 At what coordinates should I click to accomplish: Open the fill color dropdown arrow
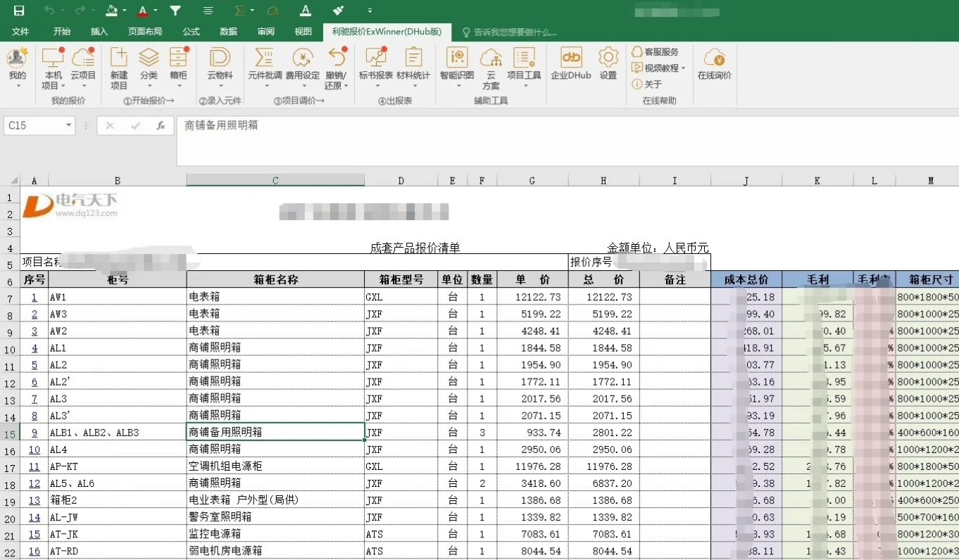[125, 11]
